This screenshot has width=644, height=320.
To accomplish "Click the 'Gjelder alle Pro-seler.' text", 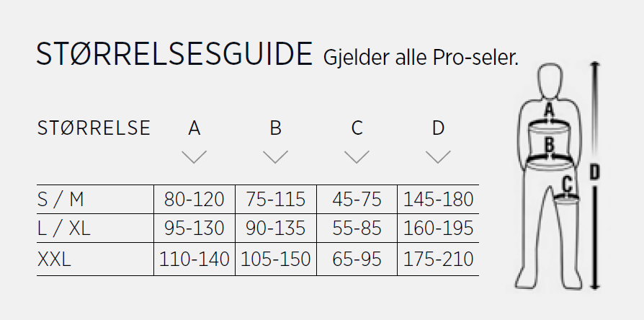I will click(421, 58).
